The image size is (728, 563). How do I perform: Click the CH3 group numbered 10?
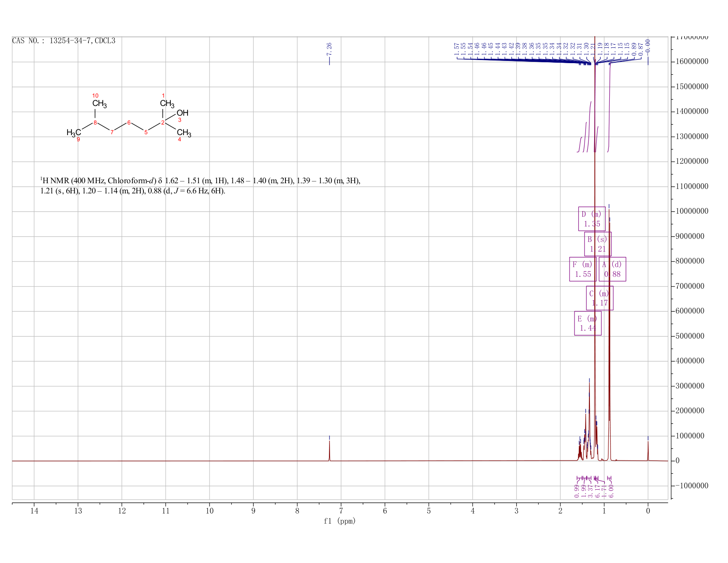click(x=100, y=104)
